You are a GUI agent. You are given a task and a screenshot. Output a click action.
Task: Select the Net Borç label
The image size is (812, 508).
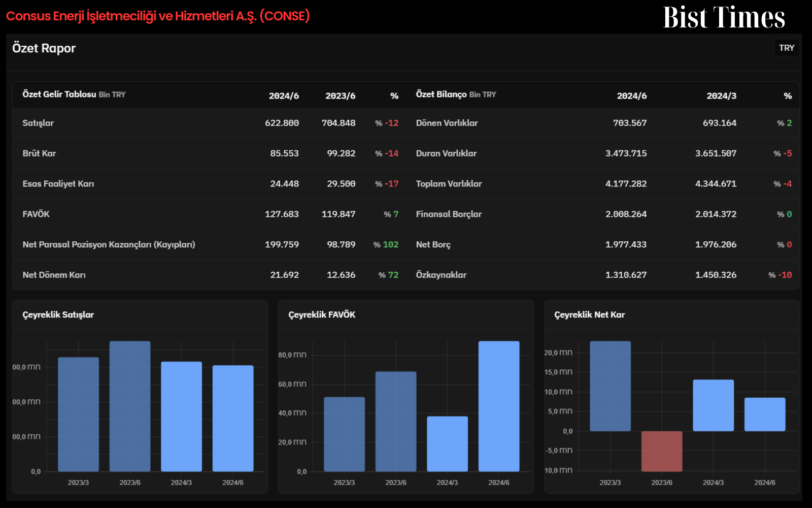(x=433, y=245)
